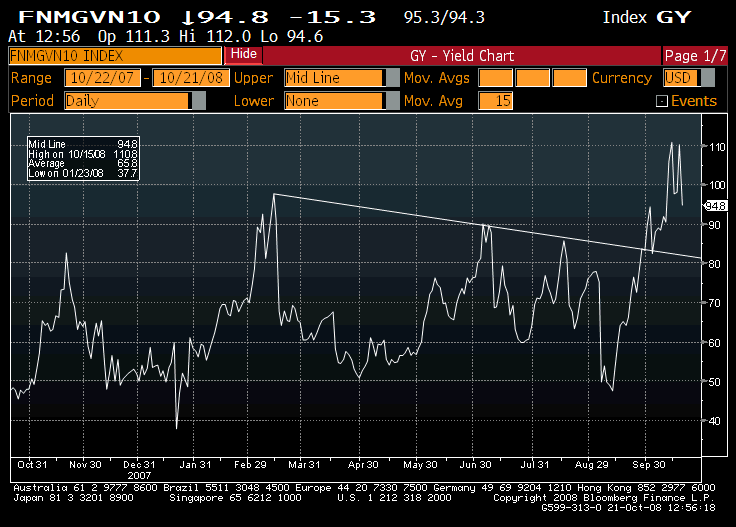Open the Lower None dropdown arrow
This screenshot has height=527, width=736.
click(x=392, y=101)
